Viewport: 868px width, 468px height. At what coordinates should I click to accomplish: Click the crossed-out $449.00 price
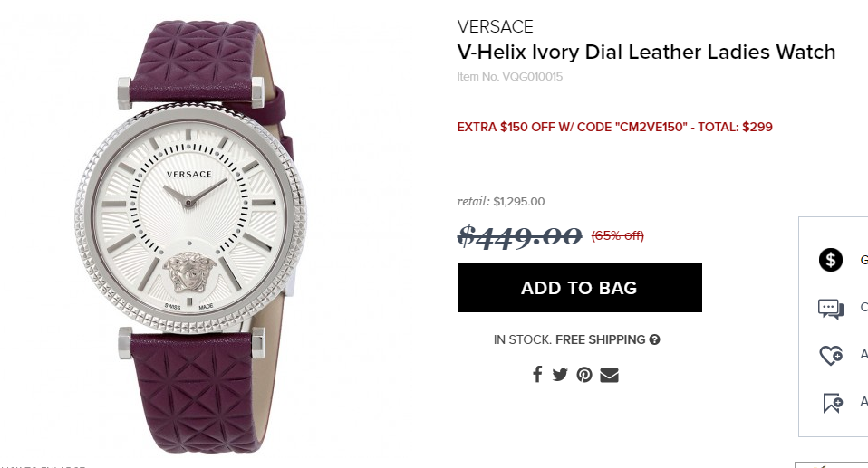coord(519,236)
